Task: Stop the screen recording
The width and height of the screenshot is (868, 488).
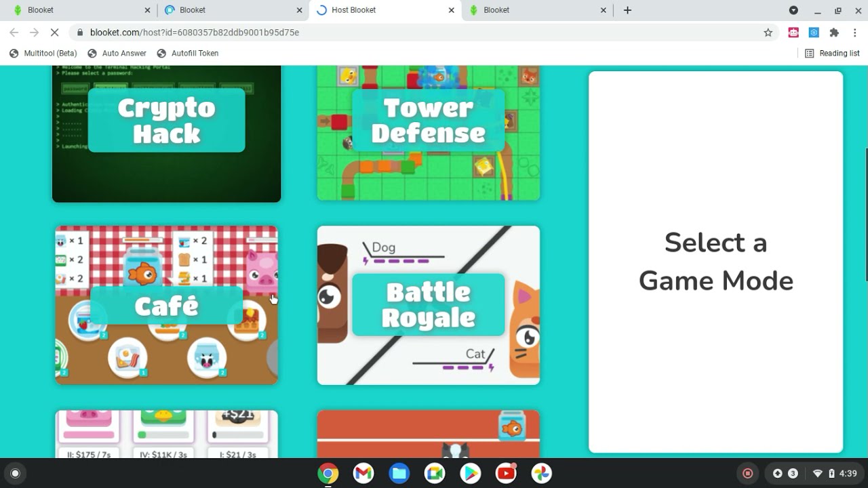Action: tap(748, 473)
